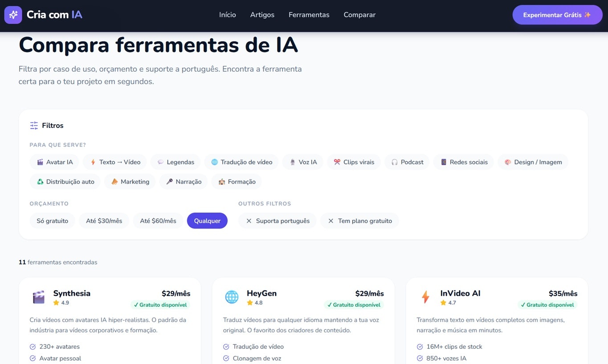Select the Até $60/mês budget option

tap(158, 221)
